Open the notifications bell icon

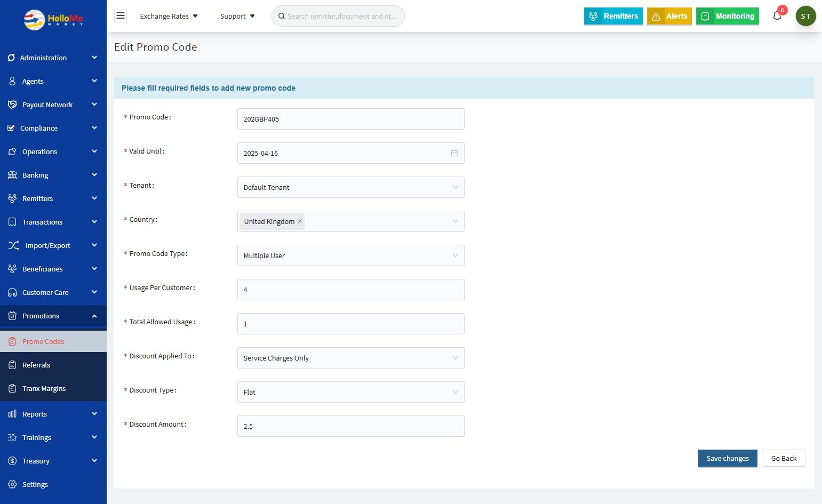click(777, 16)
